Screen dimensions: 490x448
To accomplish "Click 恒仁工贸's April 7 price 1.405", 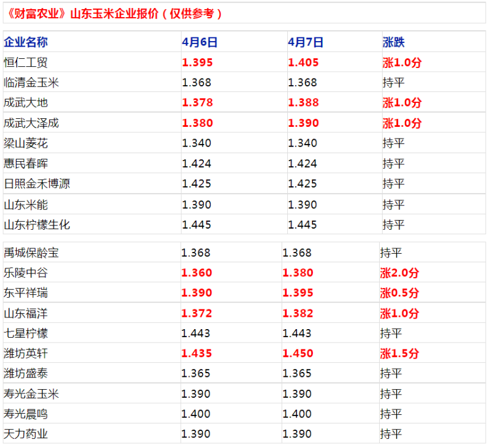I will [303, 63].
